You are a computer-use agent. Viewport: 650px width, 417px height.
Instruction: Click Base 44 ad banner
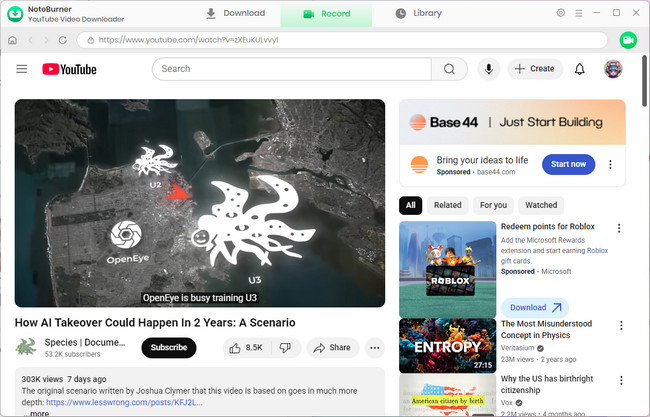[512, 122]
